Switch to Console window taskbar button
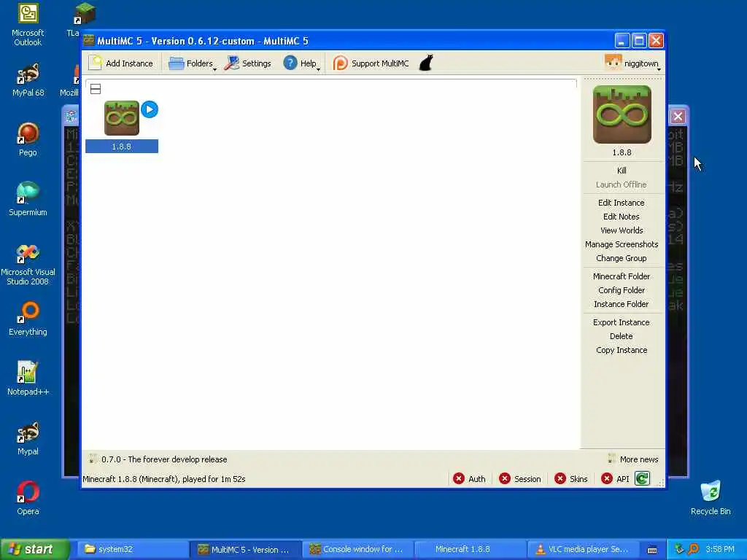 (x=357, y=549)
